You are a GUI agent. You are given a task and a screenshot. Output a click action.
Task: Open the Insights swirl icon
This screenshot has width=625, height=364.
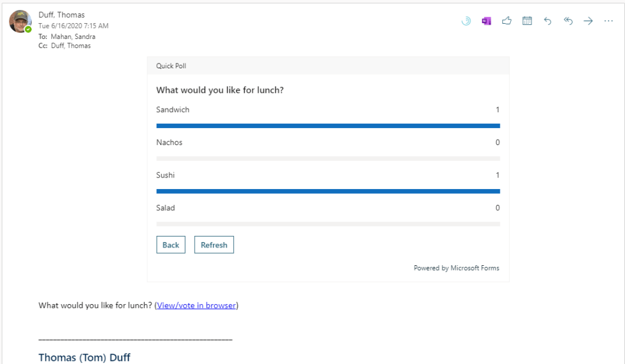(466, 21)
